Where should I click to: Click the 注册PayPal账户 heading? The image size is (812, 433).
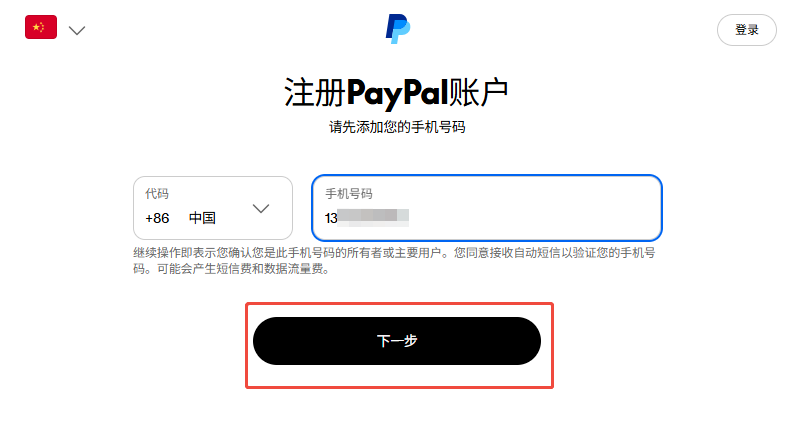(397, 93)
